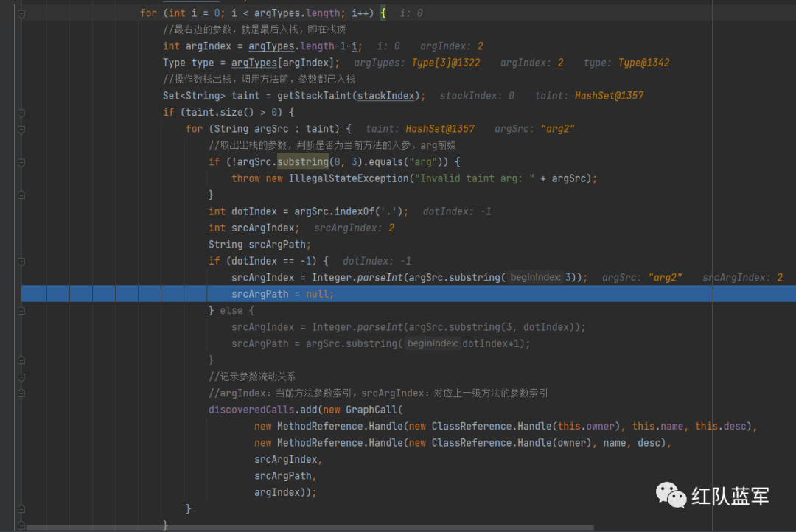
Task: Collapse the "if (dotIndex == -1)" block
Action: [x=21, y=262]
